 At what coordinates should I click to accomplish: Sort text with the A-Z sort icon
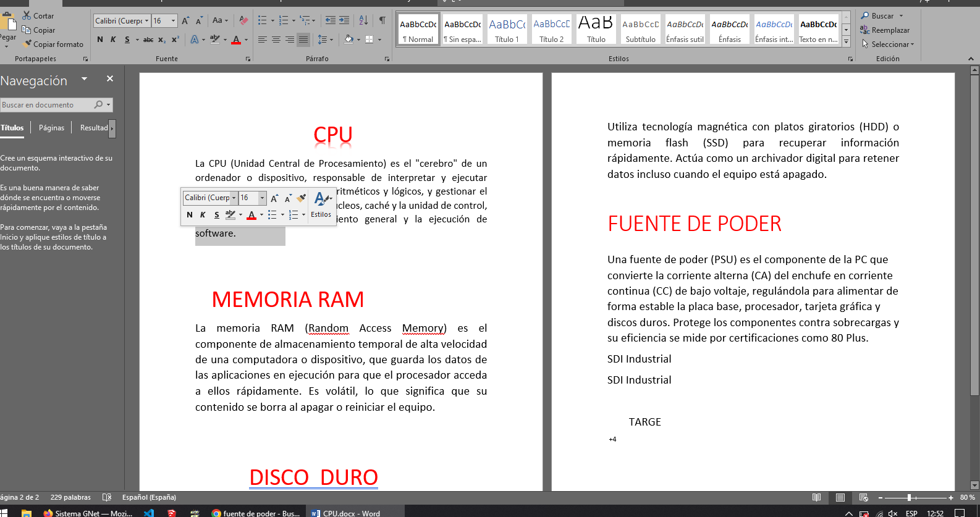pyautogui.click(x=364, y=20)
